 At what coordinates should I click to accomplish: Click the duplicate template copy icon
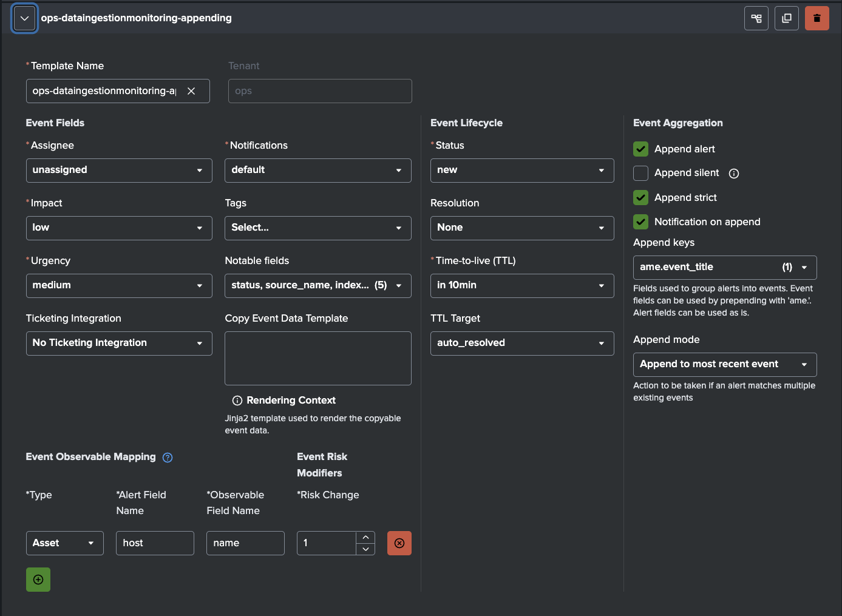coord(786,18)
